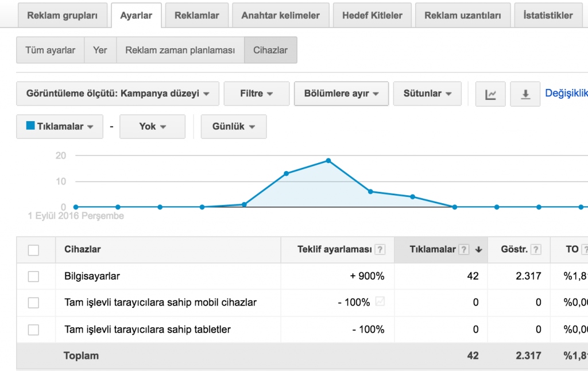Image resolution: width=588 pixels, height=371 pixels.
Task: Open the Günlük interval dropdown
Action: point(233,126)
